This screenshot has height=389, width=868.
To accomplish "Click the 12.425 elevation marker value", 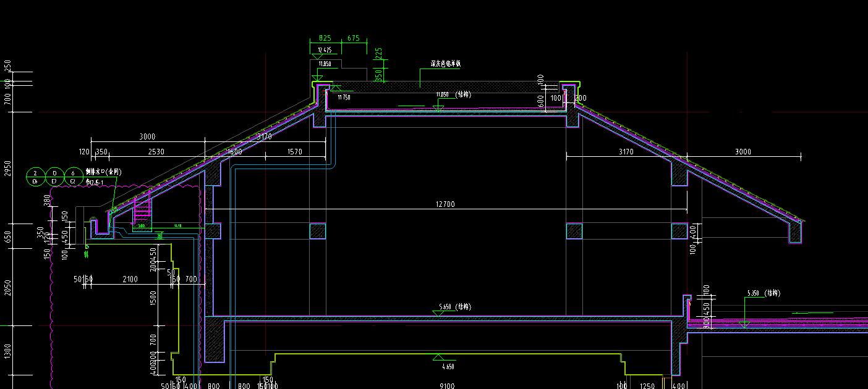I will [x=325, y=50].
